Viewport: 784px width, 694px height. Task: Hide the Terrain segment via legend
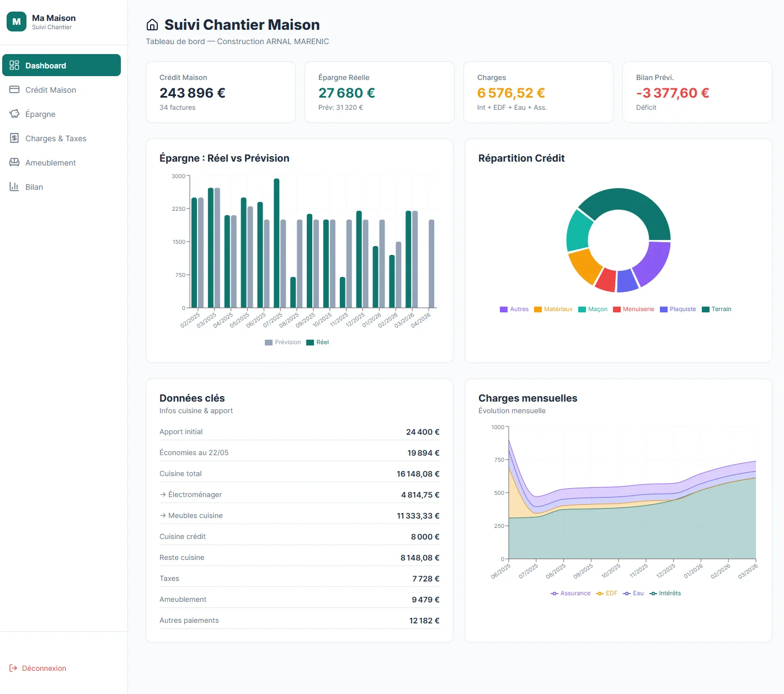(716, 309)
